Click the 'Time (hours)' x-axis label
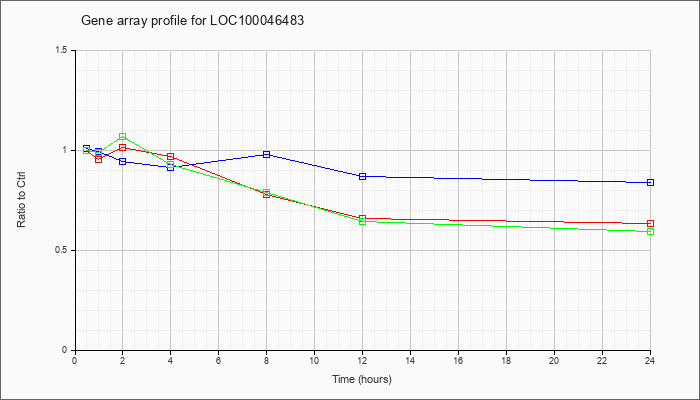 [362, 379]
